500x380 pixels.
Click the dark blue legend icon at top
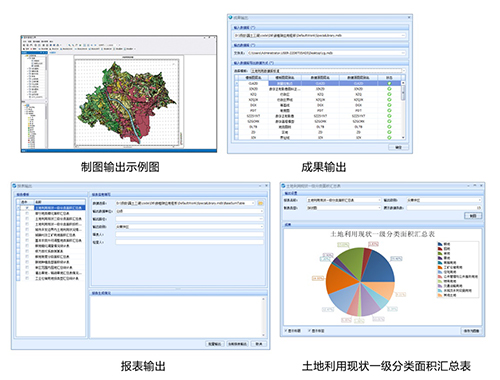(x=440, y=244)
